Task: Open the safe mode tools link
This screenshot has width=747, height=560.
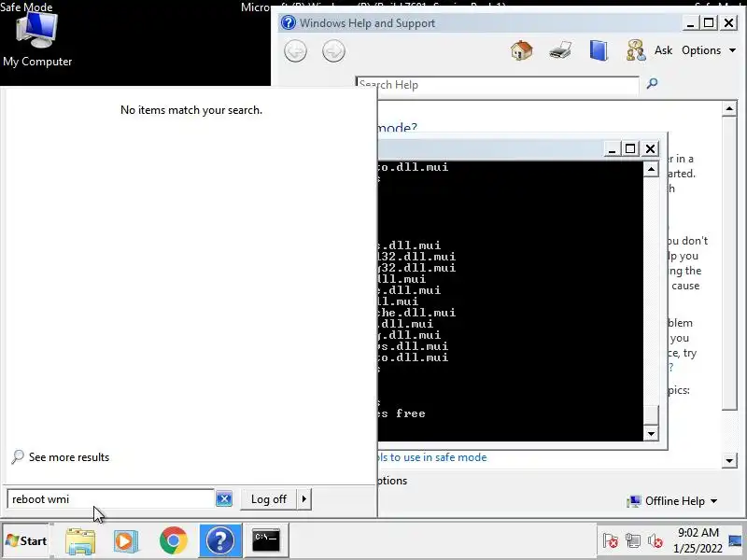Action: point(432,457)
